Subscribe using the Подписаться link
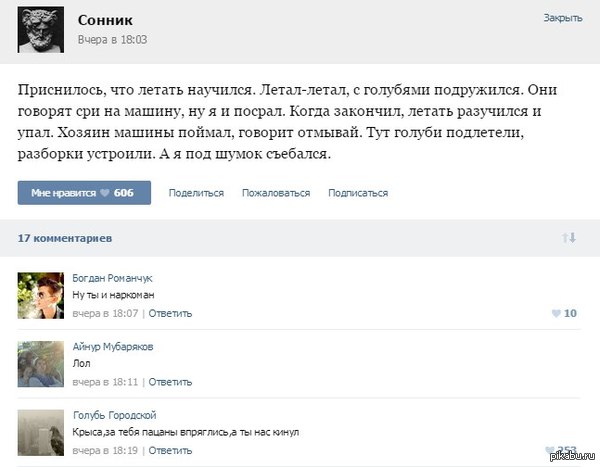The image size is (600, 467). [x=358, y=193]
